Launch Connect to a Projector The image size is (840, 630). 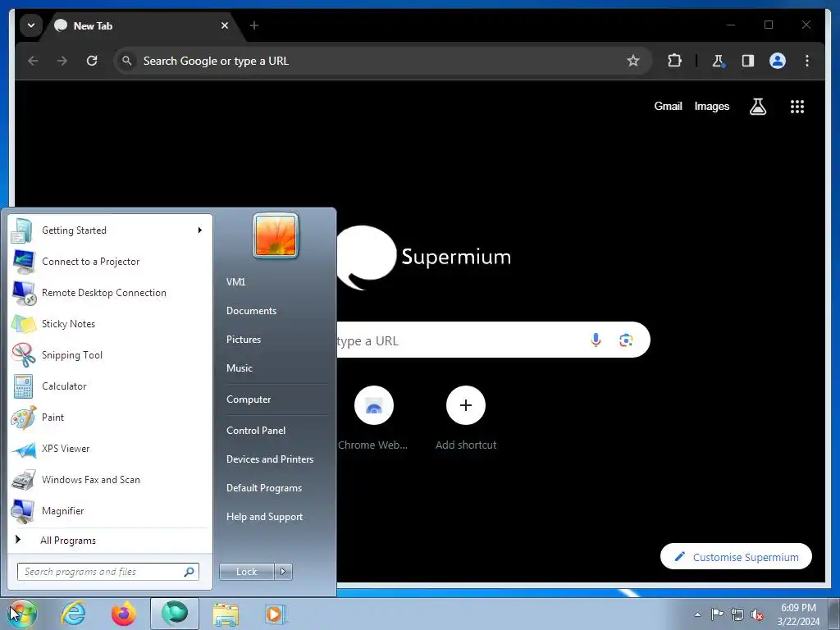click(110, 262)
